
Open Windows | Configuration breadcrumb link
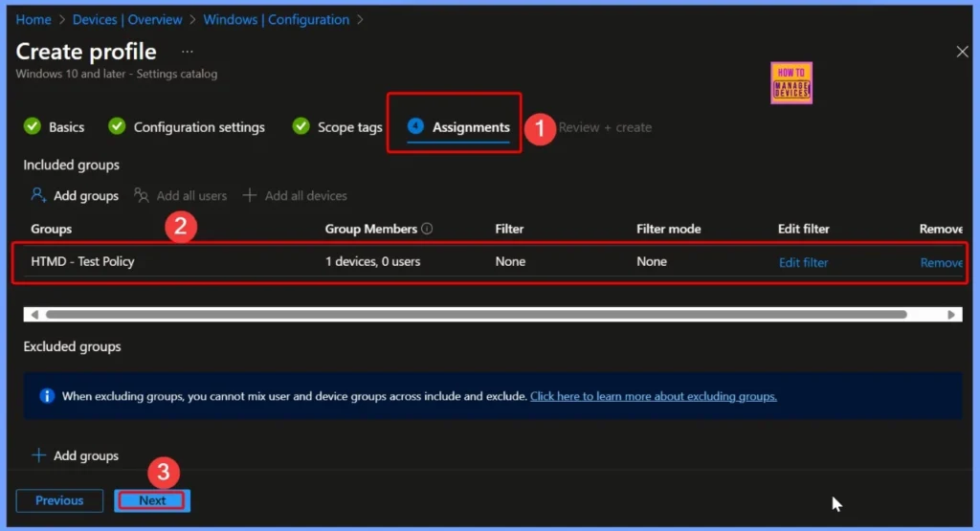277,19
